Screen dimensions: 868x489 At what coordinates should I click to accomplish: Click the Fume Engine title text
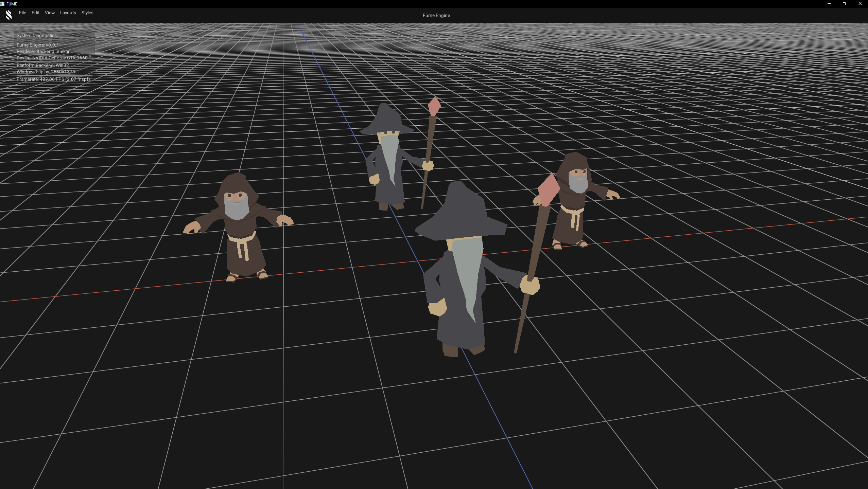pyautogui.click(x=436, y=15)
